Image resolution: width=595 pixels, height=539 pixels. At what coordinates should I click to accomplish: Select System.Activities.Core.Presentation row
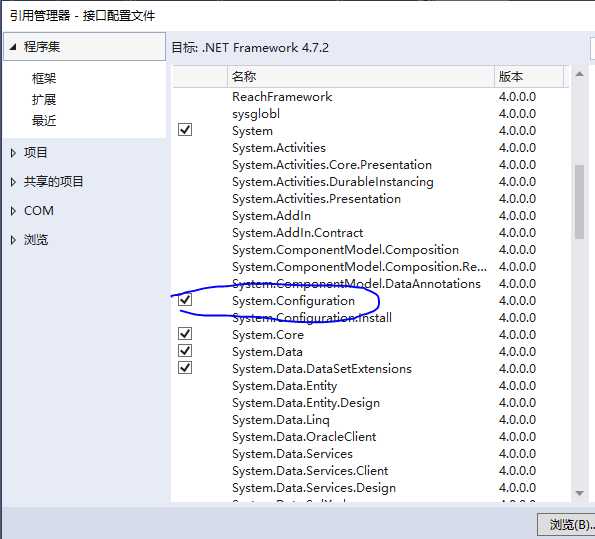point(371,165)
